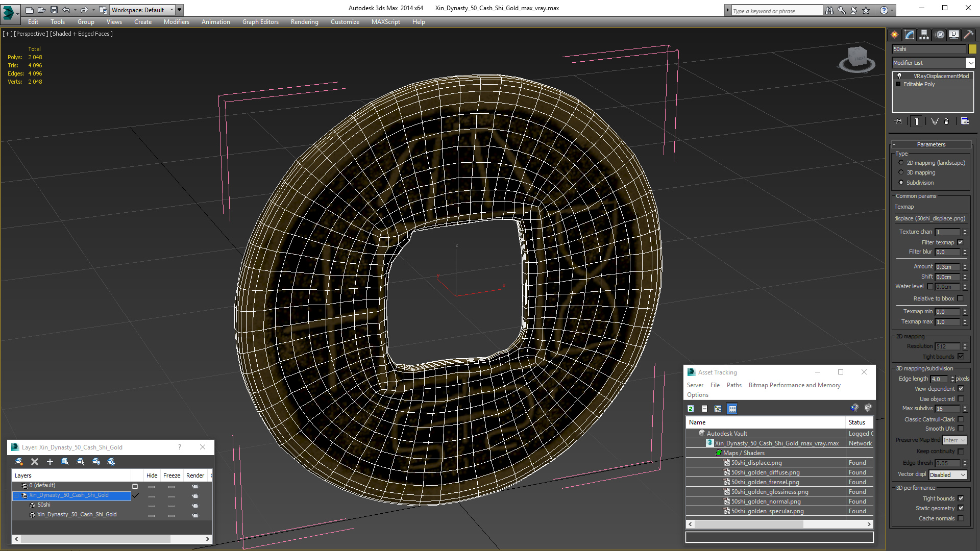Open the Utilities hammer panel tab
The image size is (980, 551).
pos(968,35)
